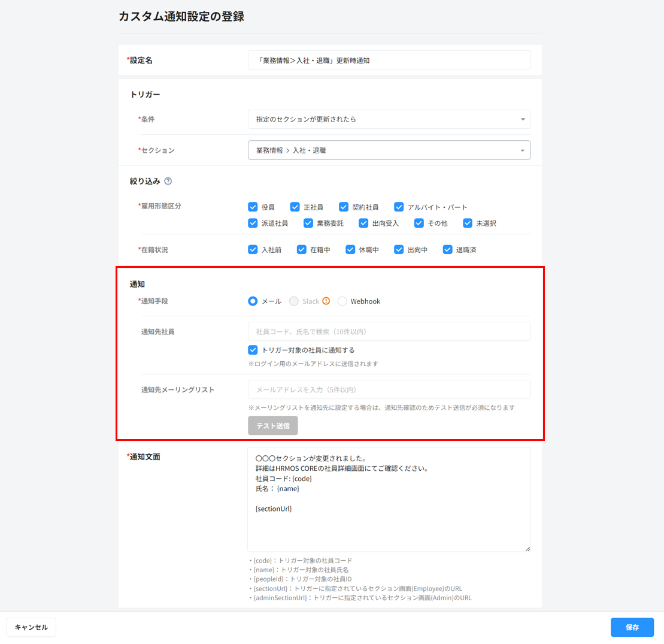Uncheck the 役員 employment type checkbox

(253, 207)
